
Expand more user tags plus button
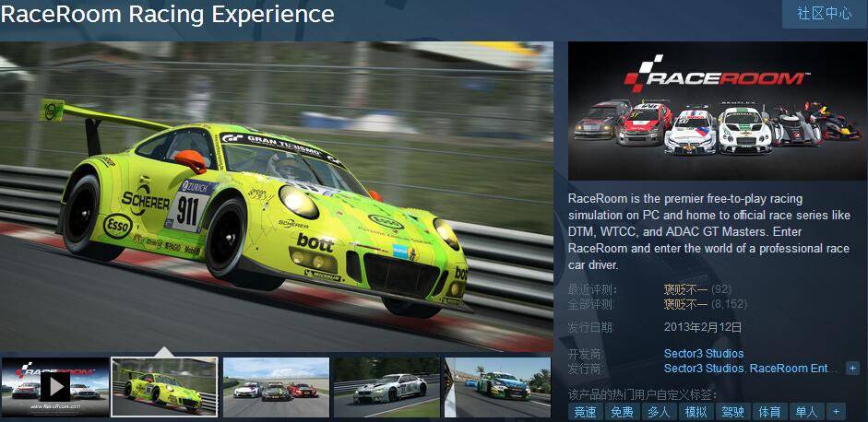click(x=836, y=412)
